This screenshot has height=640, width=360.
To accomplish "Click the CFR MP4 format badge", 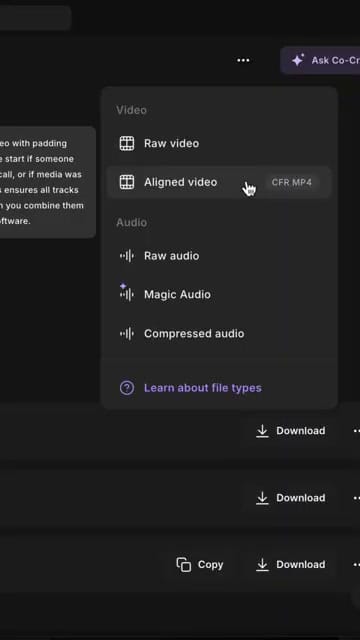I will [x=291, y=182].
